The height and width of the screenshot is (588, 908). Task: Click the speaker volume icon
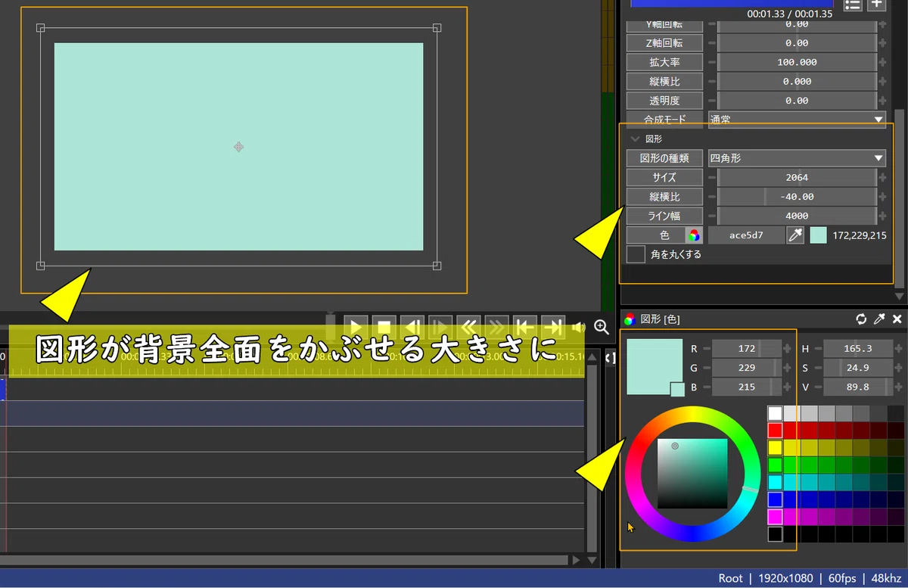579,328
